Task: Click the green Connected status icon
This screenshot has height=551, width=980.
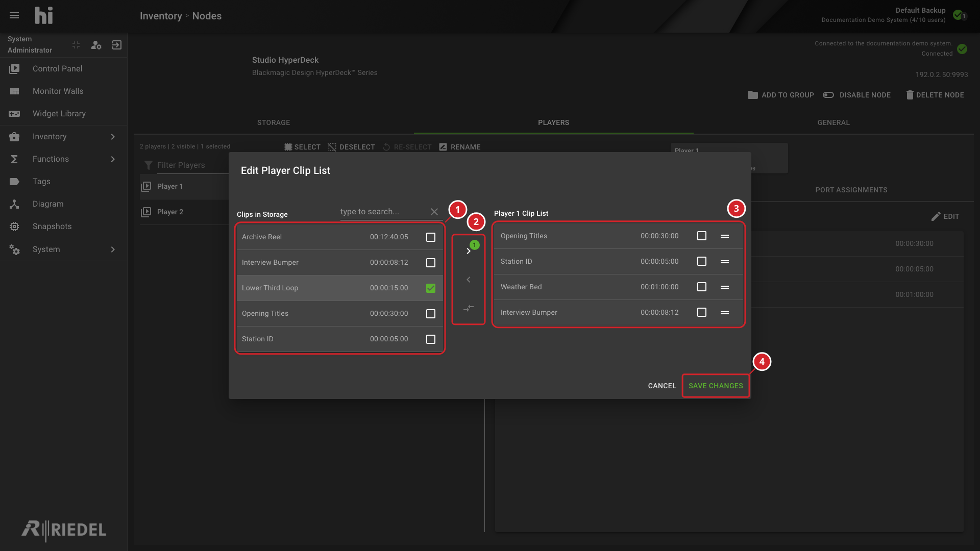Action: (x=962, y=49)
